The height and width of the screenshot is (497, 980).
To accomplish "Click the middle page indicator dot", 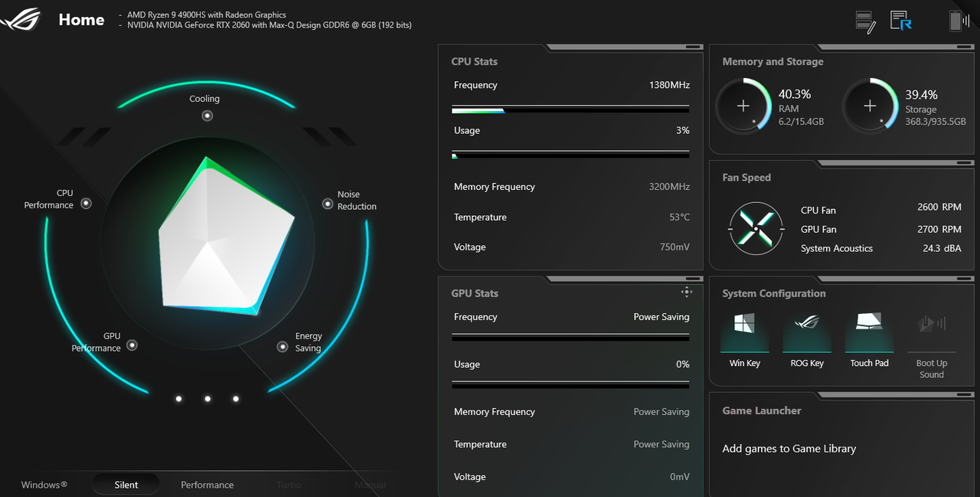I will point(207,398).
